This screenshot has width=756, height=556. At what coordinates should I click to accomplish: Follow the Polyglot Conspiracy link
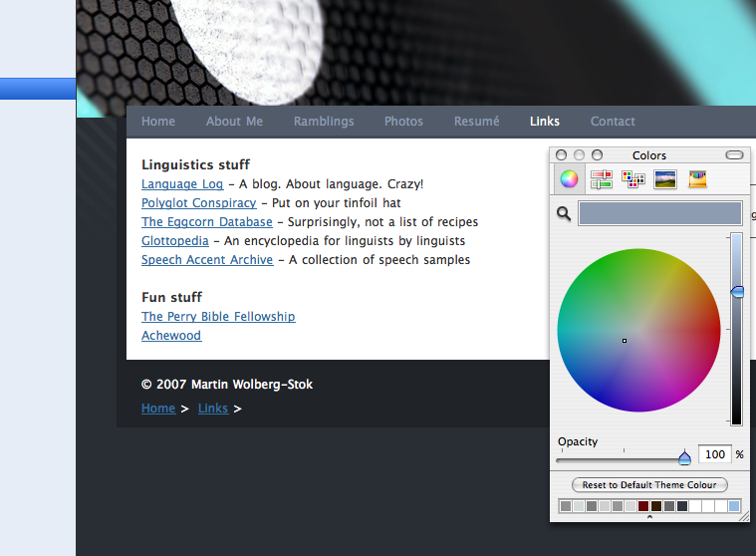pos(198,203)
